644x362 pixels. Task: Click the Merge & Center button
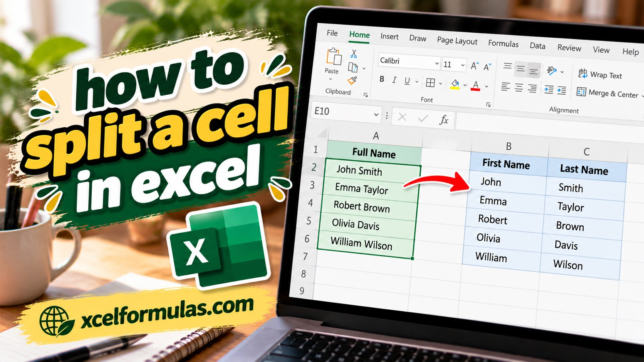point(607,93)
